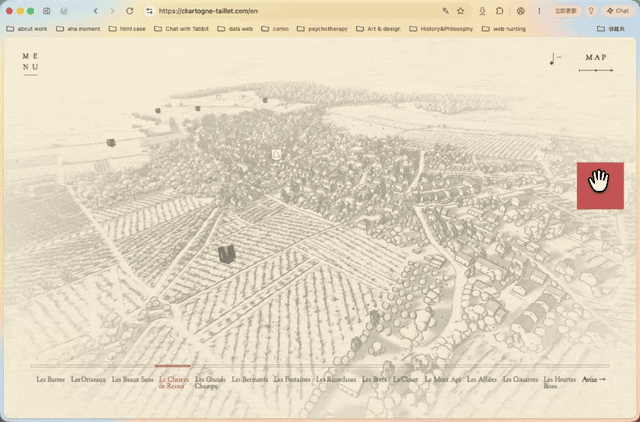Select Les Alliées plot
Screen dimensions: 640x422
click(x=482, y=379)
